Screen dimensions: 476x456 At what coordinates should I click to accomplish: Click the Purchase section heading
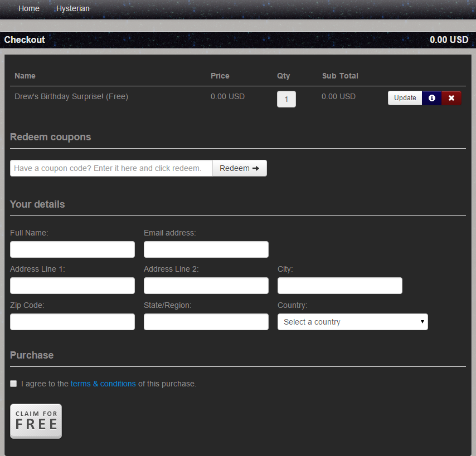[32, 355]
